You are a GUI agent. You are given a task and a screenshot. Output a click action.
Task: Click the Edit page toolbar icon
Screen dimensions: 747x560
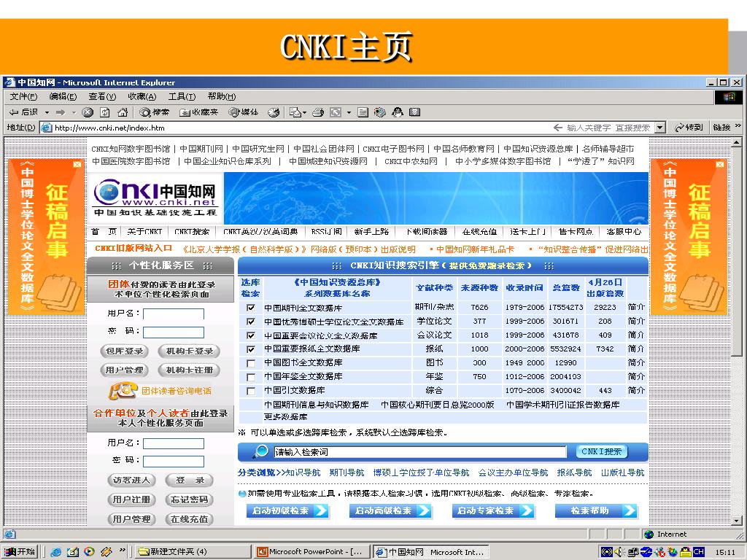336,112
